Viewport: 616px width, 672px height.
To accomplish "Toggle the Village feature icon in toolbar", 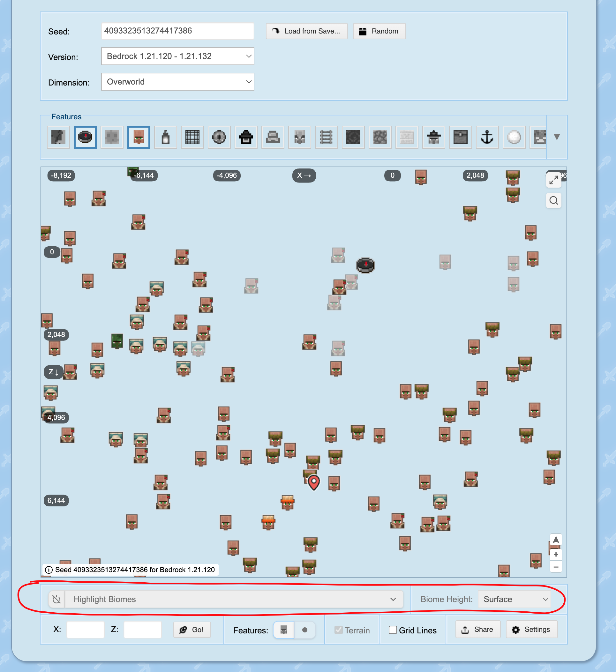I will (x=139, y=137).
